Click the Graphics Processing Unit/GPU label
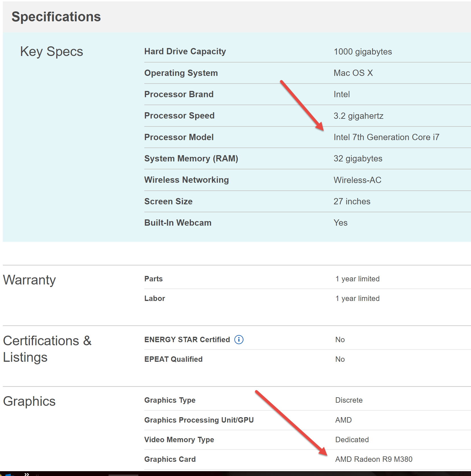The image size is (471, 476). (199, 420)
